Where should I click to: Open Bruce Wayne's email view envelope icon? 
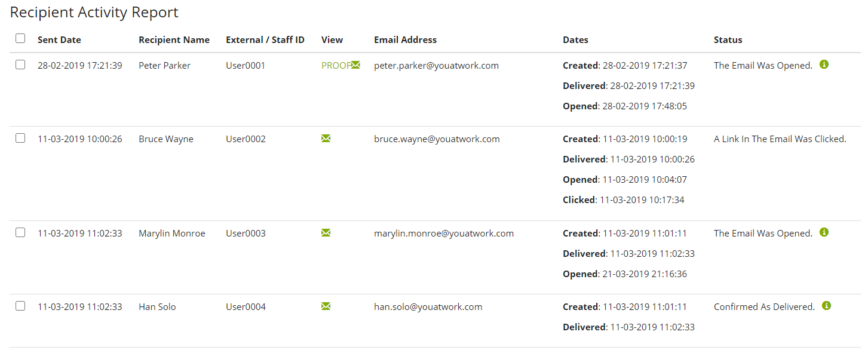[x=326, y=139]
